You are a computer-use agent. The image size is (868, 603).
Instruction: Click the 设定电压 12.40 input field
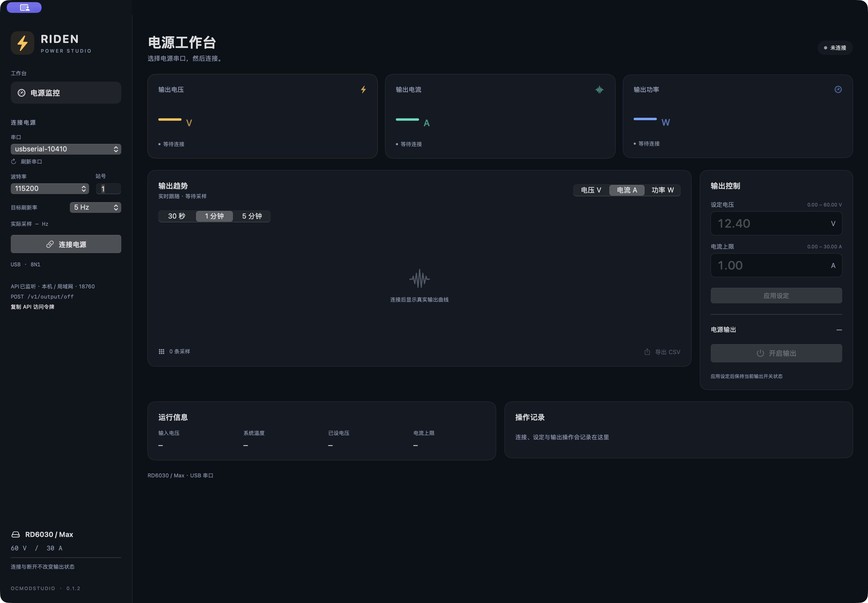click(776, 224)
